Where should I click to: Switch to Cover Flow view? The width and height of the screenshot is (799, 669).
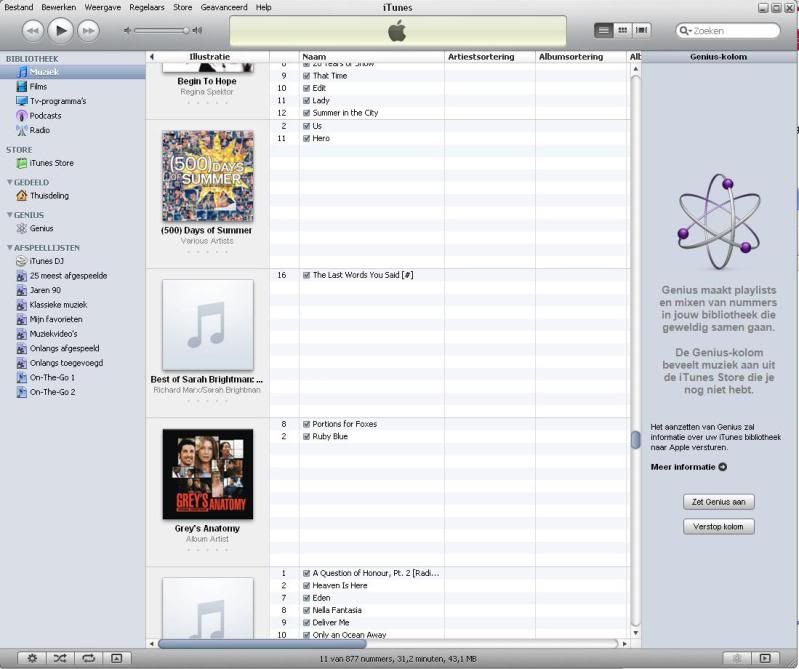coord(642,31)
